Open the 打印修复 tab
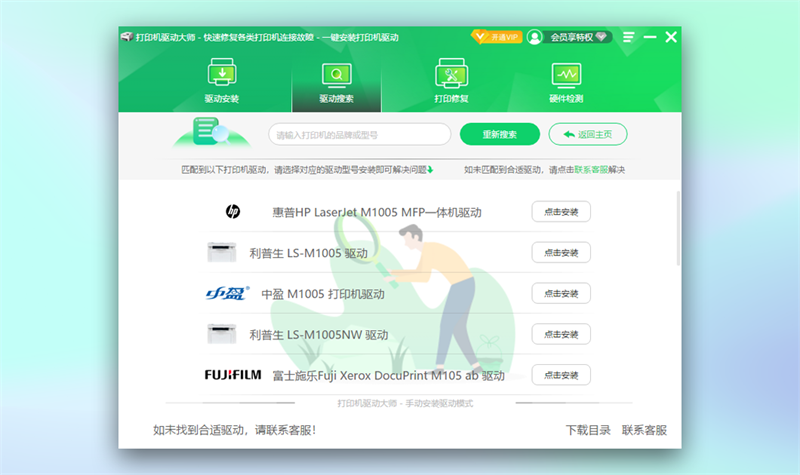 [452, 81]
